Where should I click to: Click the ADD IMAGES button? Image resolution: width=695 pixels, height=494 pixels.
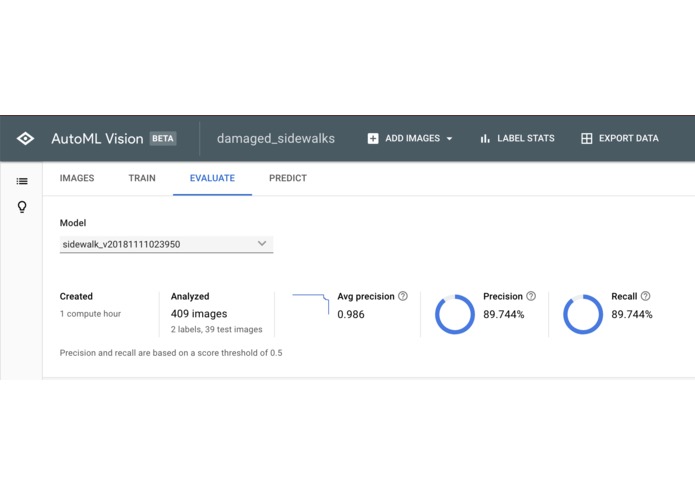coord(410,139)
